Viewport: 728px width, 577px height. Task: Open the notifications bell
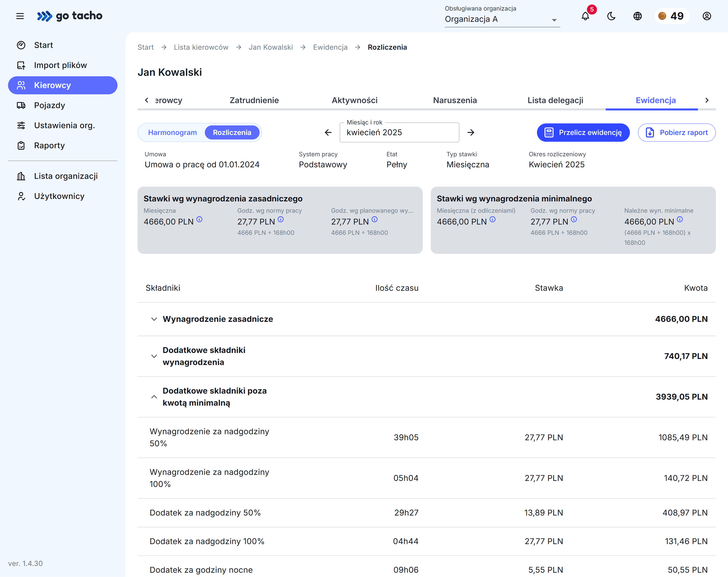(585, 16)
